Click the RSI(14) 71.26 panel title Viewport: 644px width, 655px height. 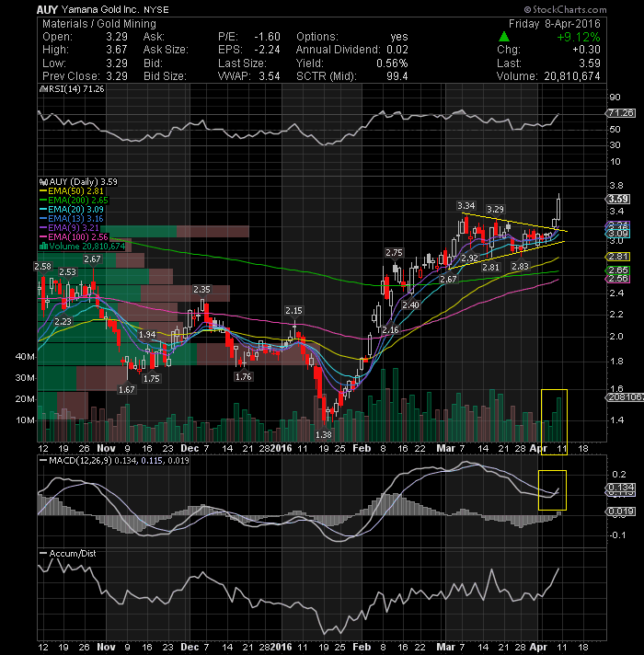[x=75, y=89]
